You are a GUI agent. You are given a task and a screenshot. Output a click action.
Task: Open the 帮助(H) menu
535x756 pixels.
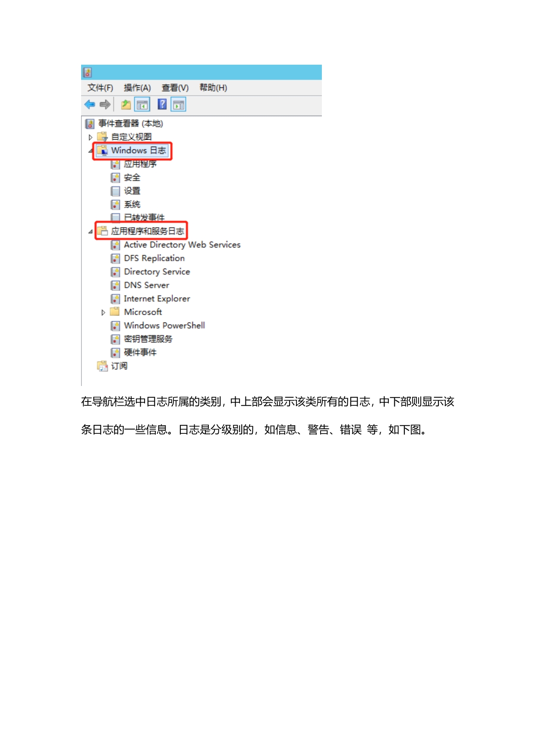[213, 88]
